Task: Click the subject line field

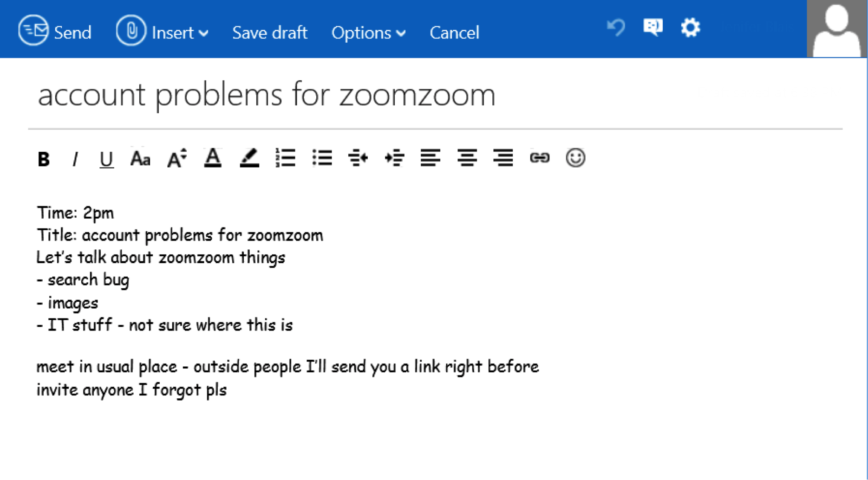Action: tap(267, 95)
